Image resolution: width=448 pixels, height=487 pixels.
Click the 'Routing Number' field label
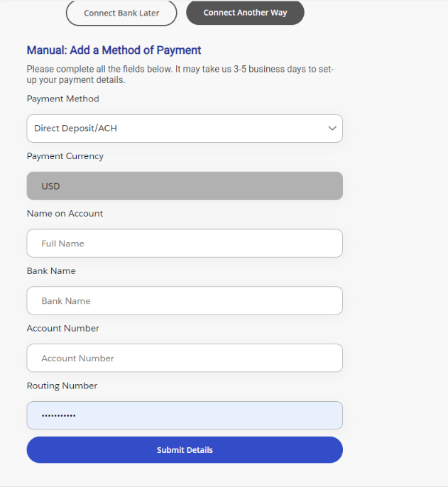(62, 386)
